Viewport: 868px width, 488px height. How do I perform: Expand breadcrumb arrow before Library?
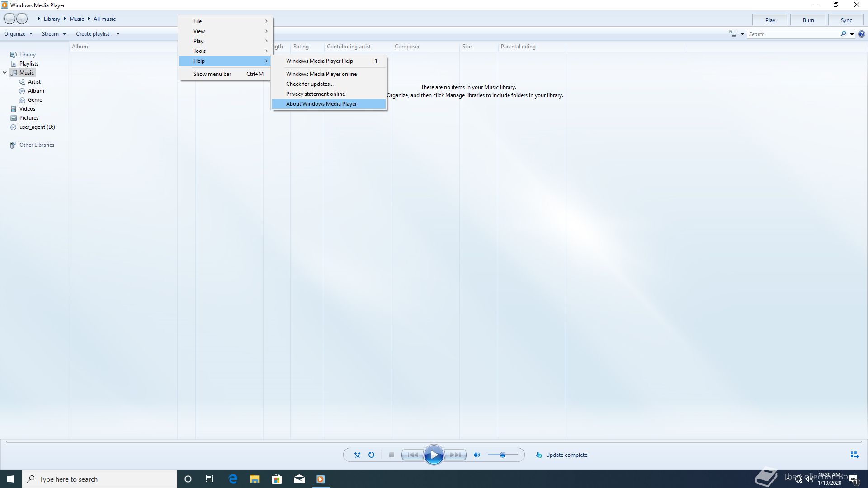point(39,19)
